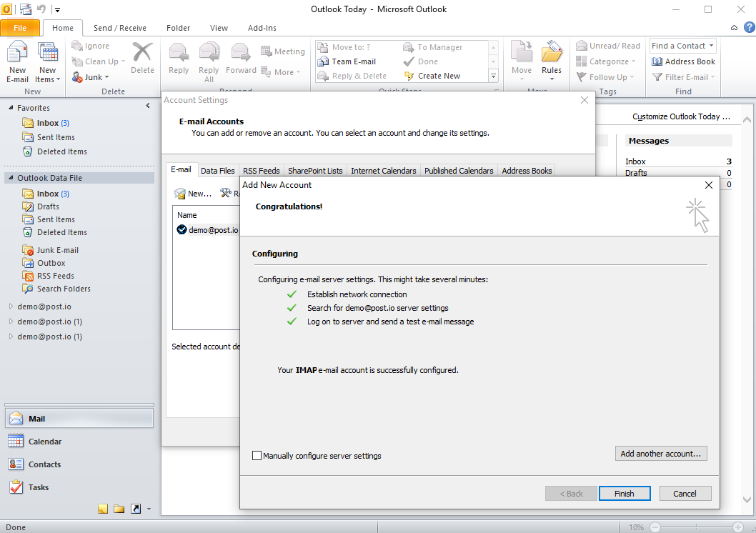This screenshot has width=756, height=533.
Task: Click Inbox row in Messages summary
Action: (678, 161)
